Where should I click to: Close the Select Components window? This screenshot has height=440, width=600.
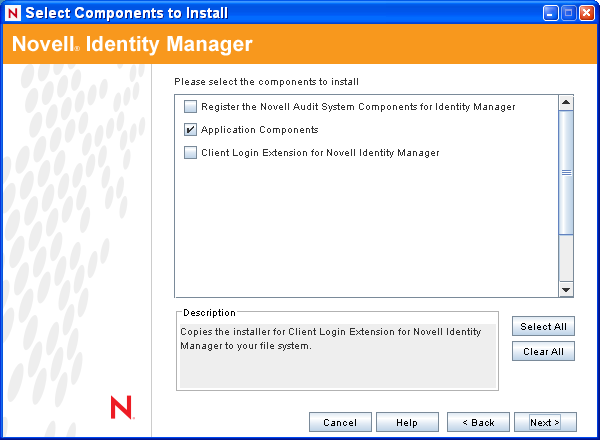(587, 14)
